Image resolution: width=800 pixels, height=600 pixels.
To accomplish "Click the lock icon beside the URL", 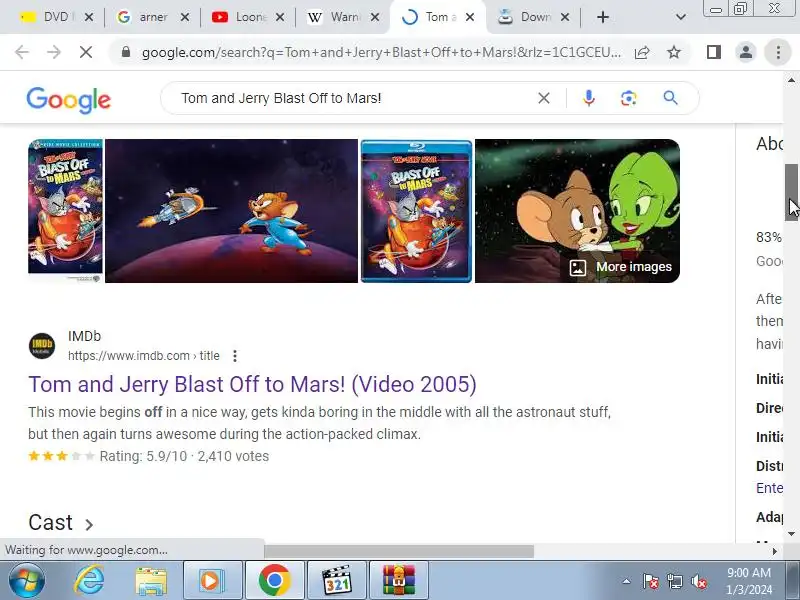I will click(126, 52).
